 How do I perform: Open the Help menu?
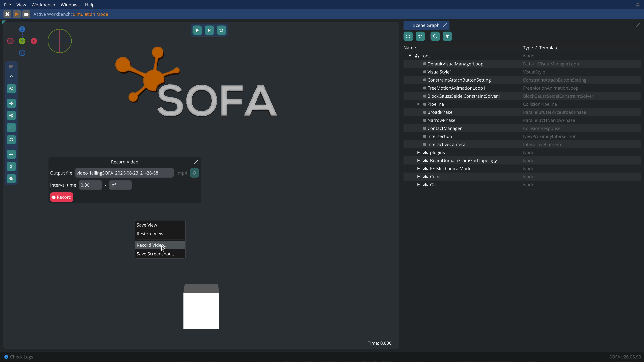click(90, 5)
